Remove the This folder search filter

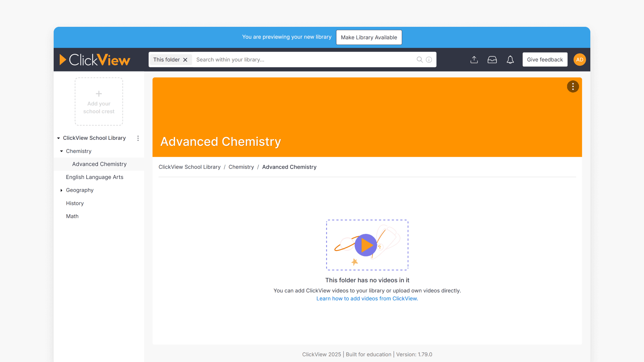pyautogui.click(x=185, y=59)
